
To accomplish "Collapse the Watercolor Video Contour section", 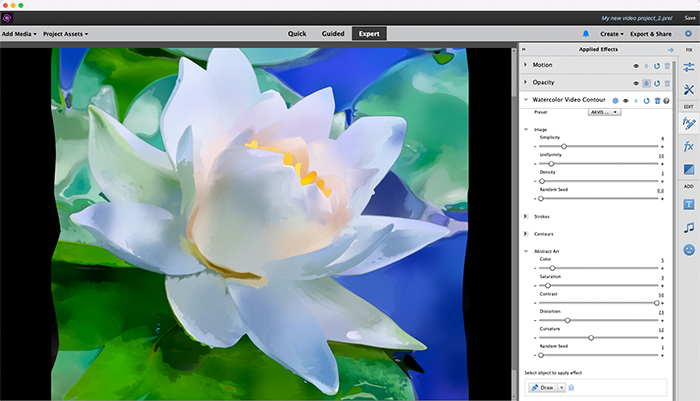I will click(526, 100).
